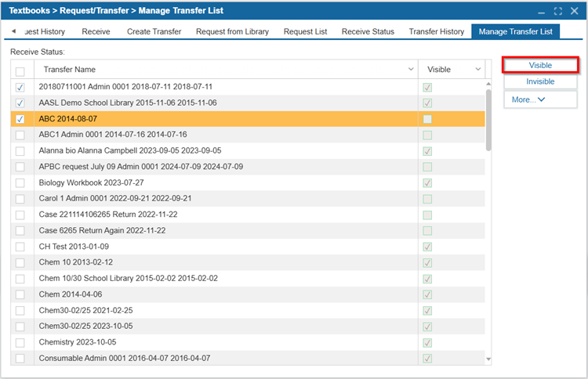Select row 'ABC1 Admin 0001 2014-07-16 2014-07-16'
Viewport: 588px width, 379px height.
coord(248,135)
